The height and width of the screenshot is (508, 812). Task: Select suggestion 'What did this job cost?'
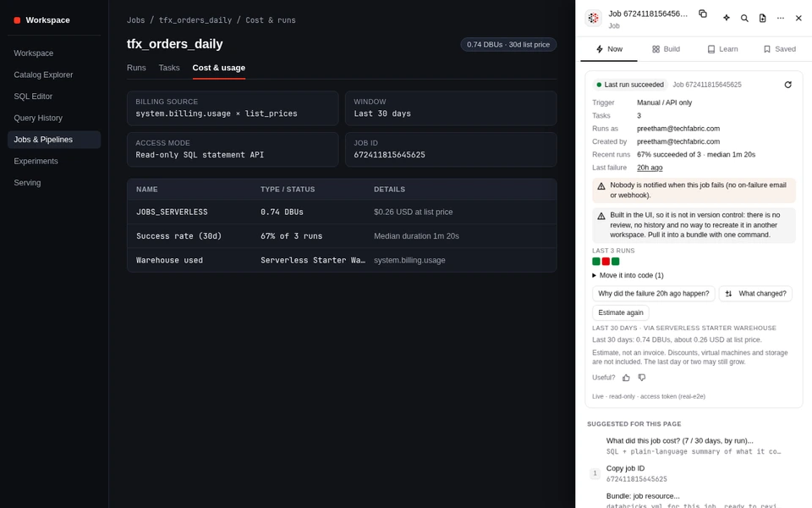(694, 446)
